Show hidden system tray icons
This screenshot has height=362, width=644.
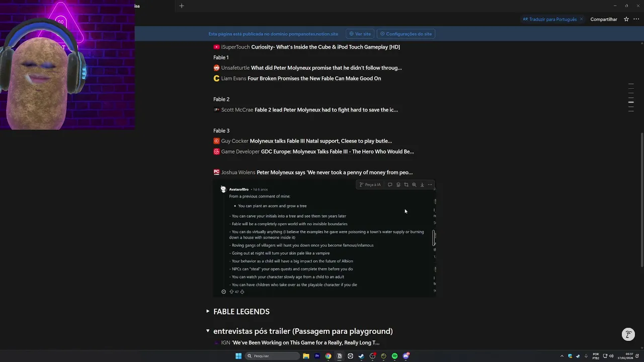click(562, 356)
